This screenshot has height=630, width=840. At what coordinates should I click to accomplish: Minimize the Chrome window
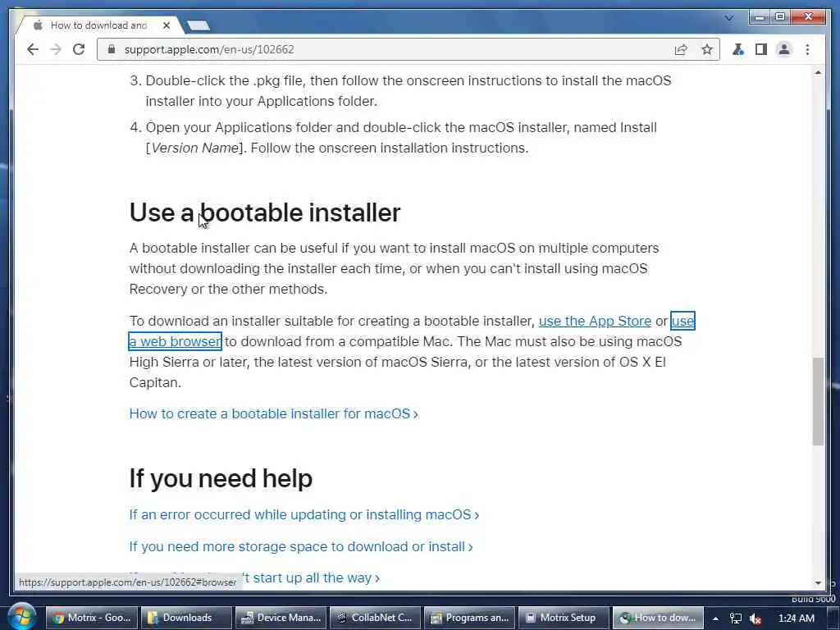pos(759,17)
